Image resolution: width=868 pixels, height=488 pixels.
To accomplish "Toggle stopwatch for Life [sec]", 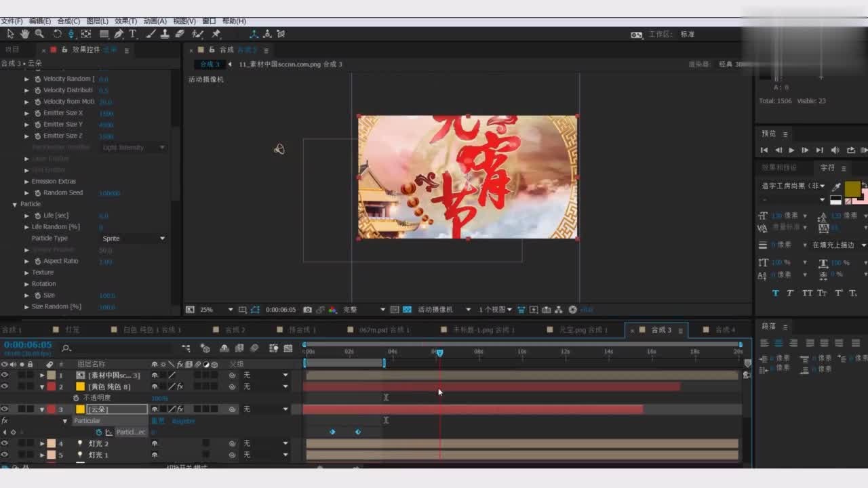I will (x=37, y=216).
